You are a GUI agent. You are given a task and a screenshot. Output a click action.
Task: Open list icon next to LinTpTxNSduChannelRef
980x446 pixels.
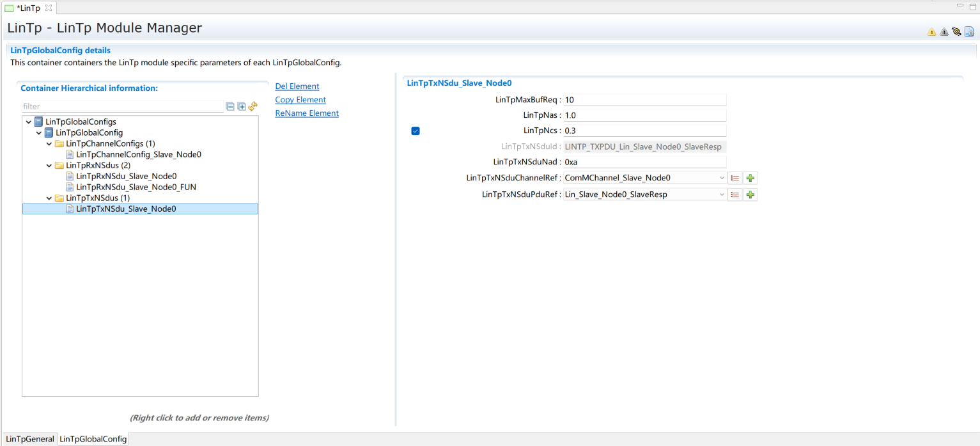[735, 178]
